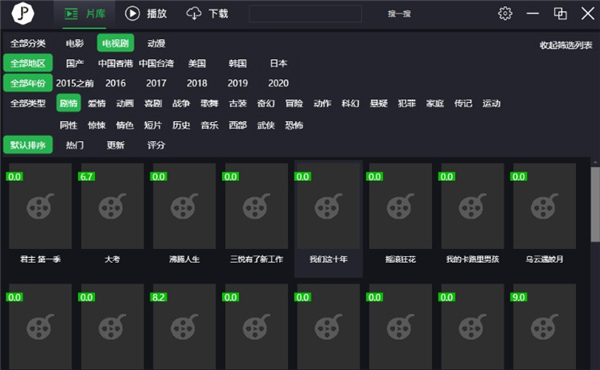Collapse filters with 收起筛选列表
600x370 pixels.
click(x=566, y=45)
